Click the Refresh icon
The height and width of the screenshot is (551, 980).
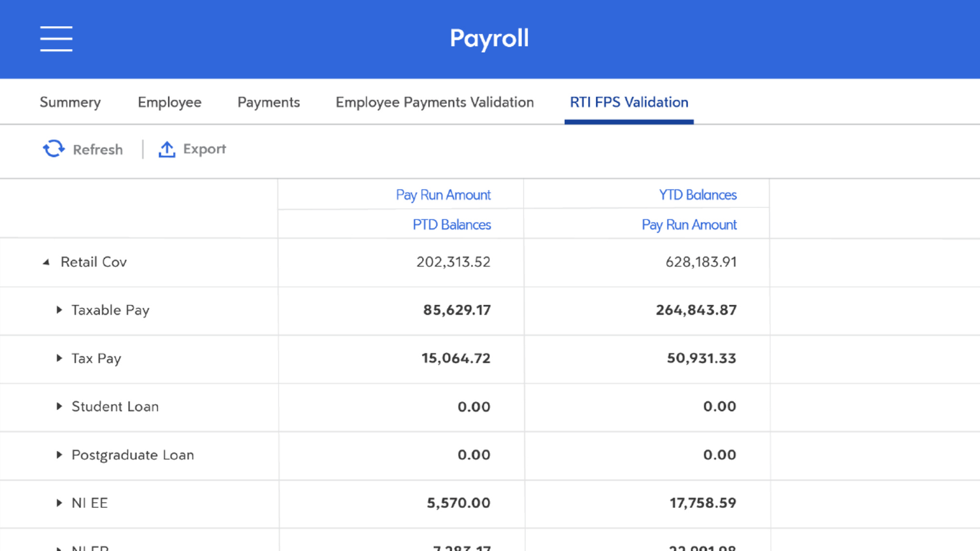(54, 149)
